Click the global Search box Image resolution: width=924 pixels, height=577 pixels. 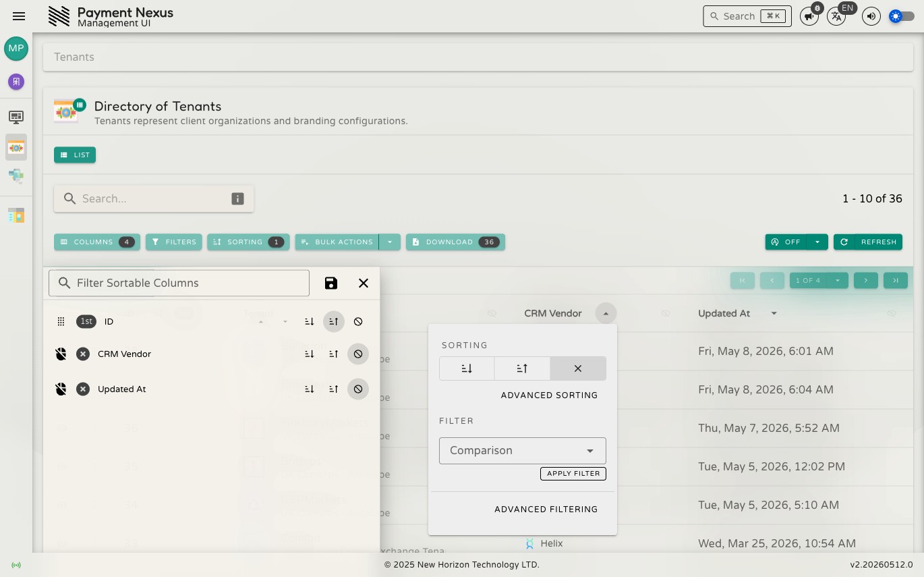(x=747, y=16)
